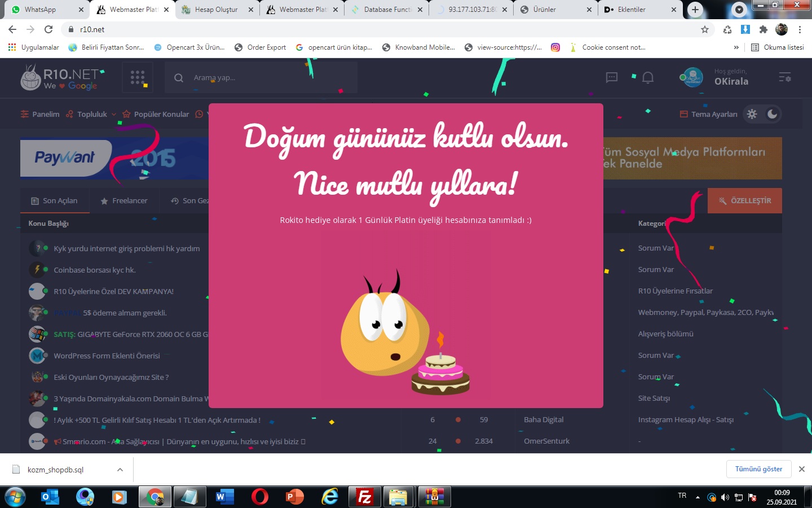The image size is (812, 508).
Task: Expand kozm_shopdb.sql download options arrow
Action: (120, 470)
